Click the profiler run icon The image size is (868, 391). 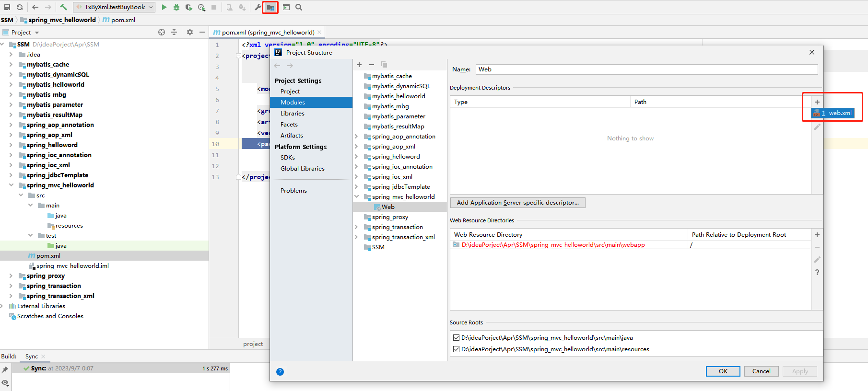pos(201,7)
